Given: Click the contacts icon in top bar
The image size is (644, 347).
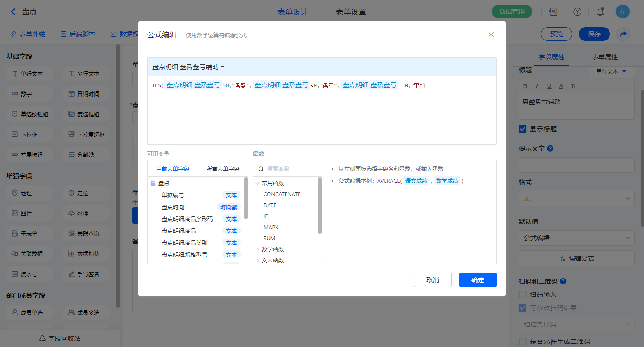Looking at the screenshot, I should click(x=553, y=12).
